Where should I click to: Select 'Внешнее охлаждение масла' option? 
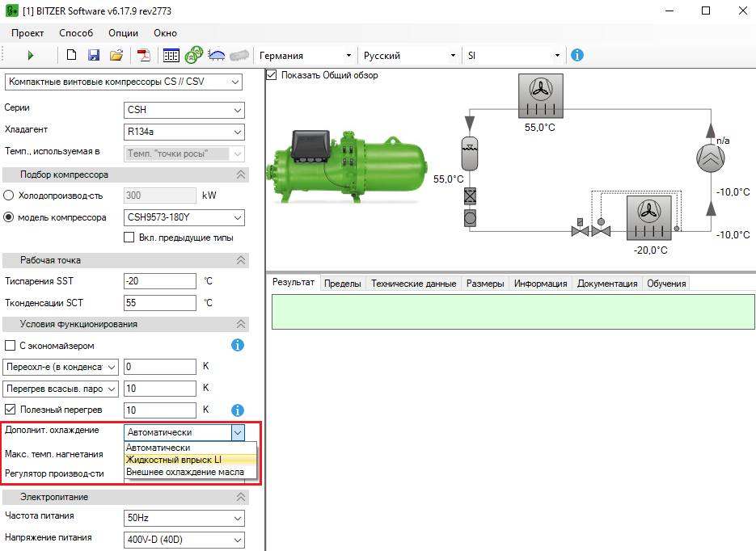pyautogui.click(x=184, y=472)
